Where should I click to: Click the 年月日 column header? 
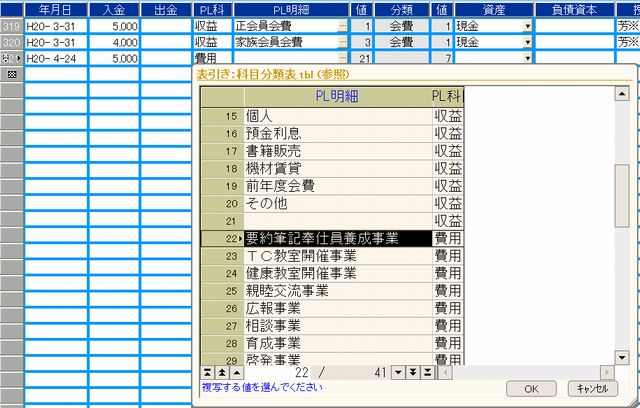[54, 9]
